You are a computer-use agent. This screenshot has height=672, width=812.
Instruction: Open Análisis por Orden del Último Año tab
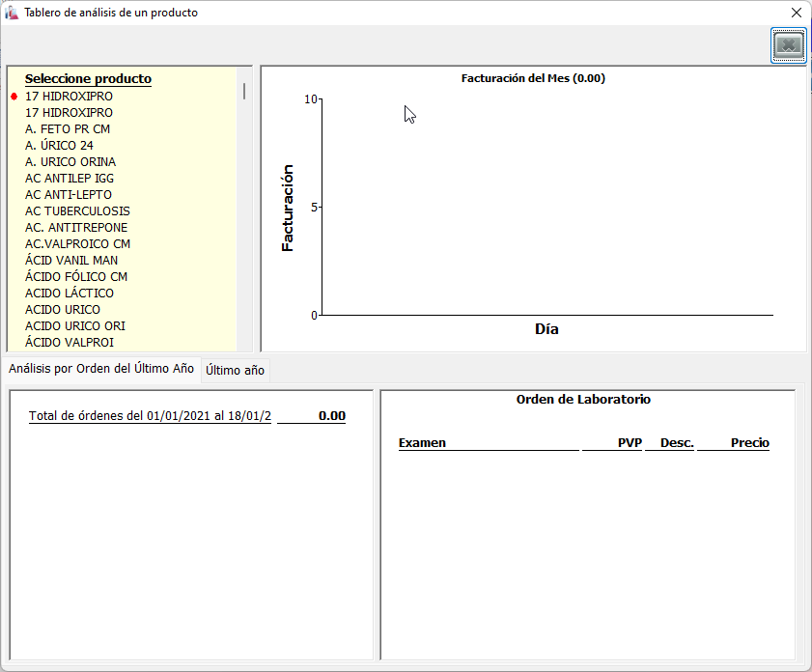(x=101, y=369)
